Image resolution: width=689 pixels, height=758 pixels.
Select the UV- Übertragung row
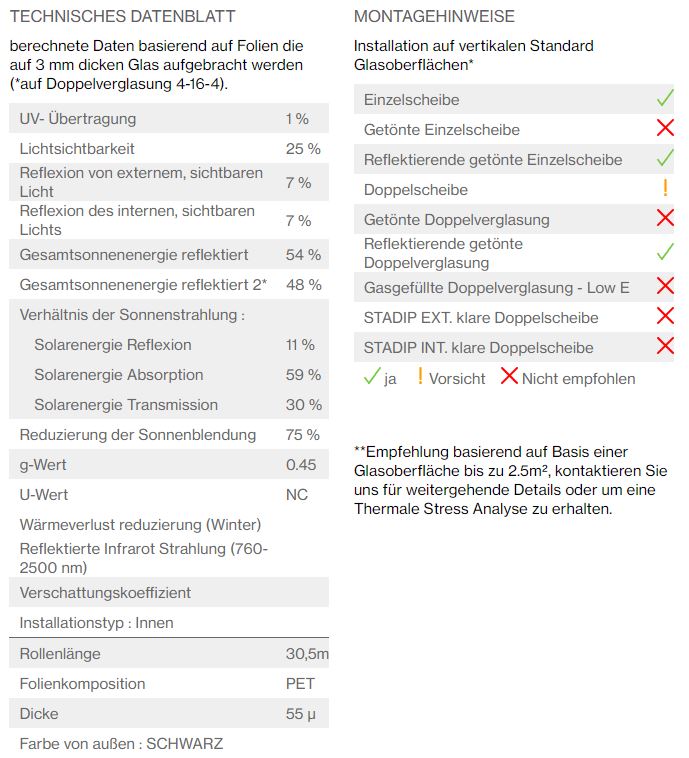pos(169,118)
